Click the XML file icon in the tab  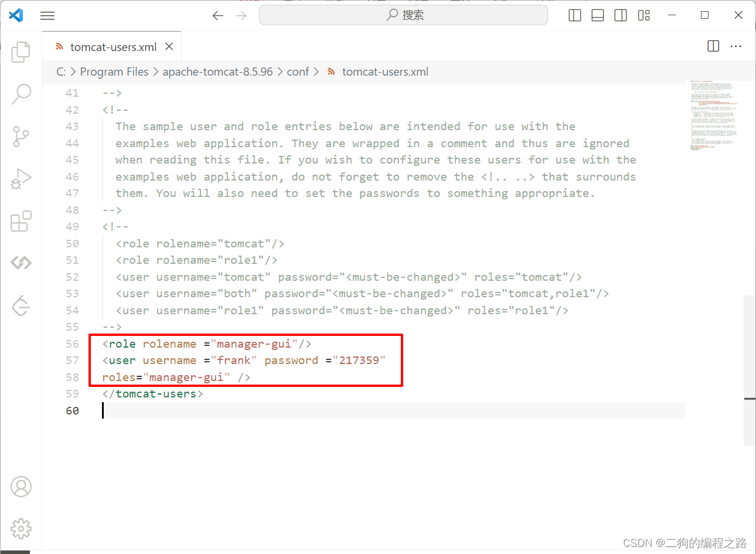pyautogui.click(x=59, y=46)
